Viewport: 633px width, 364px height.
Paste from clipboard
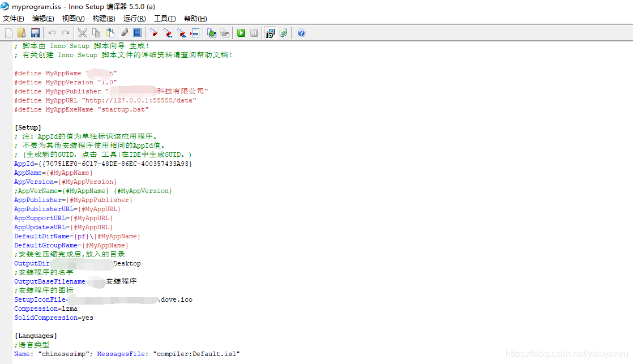pyautogui.click(x=110, y=33)
